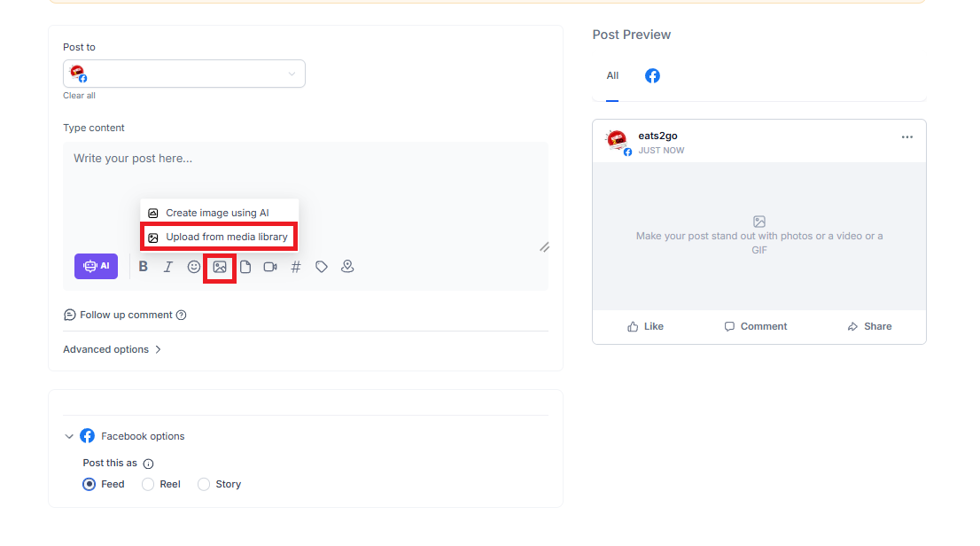Open the Post to account dropdown
Viewport: 980px width, 546px height.
pos(183,74)
